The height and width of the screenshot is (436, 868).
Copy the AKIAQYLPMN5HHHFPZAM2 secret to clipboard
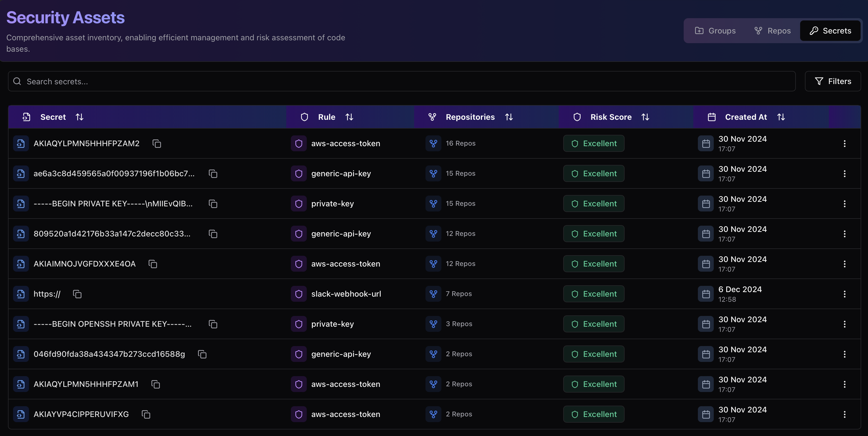click(157, 143)
